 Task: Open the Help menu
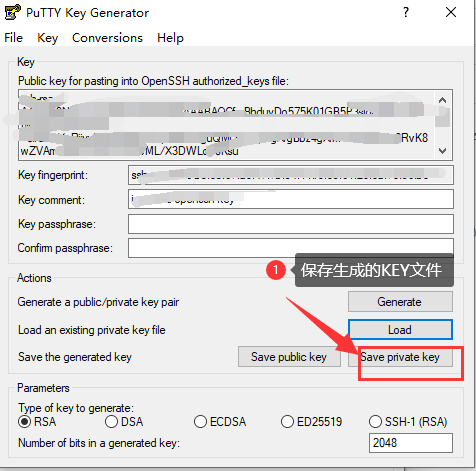[170, 38]
